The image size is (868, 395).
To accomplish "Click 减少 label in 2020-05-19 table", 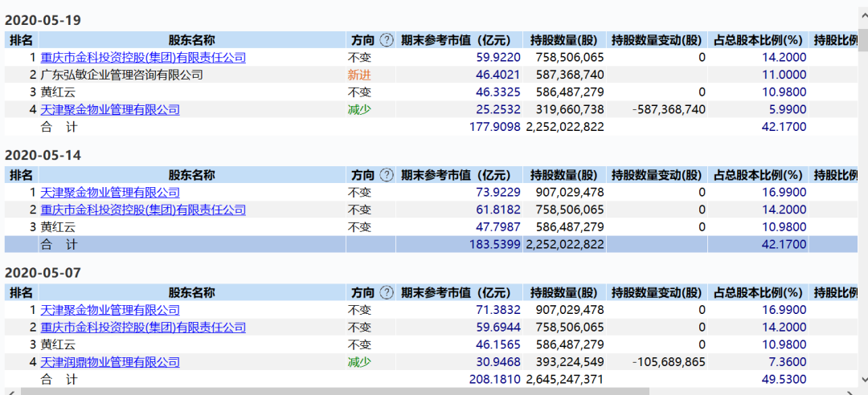I will [359, 109].
